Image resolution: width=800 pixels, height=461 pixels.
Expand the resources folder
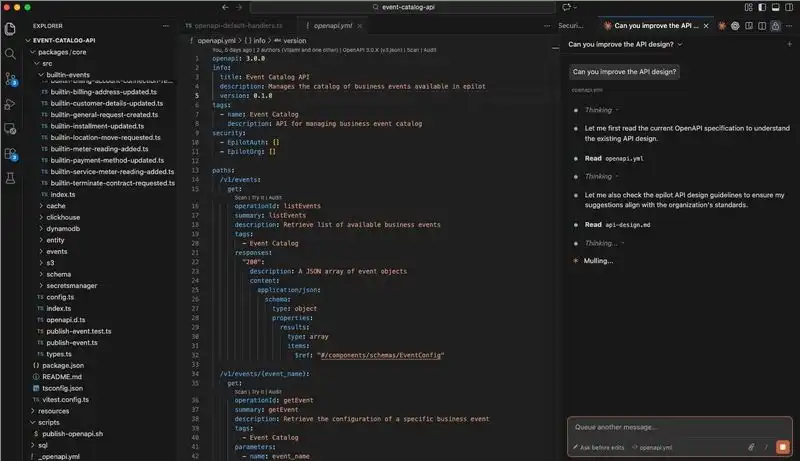point(53,411)
